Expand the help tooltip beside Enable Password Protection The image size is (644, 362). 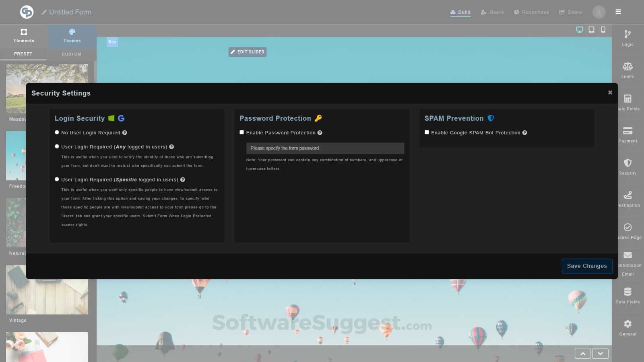[320, 132]
